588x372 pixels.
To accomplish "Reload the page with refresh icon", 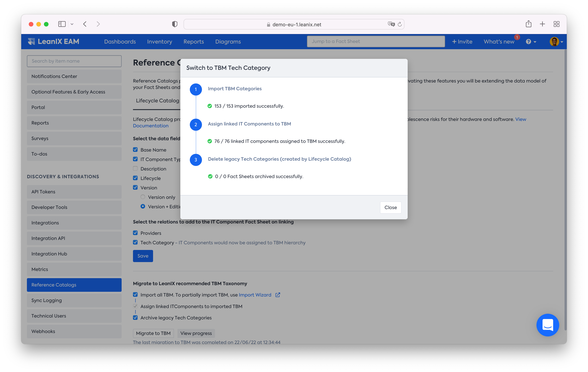I will point(400,24).
